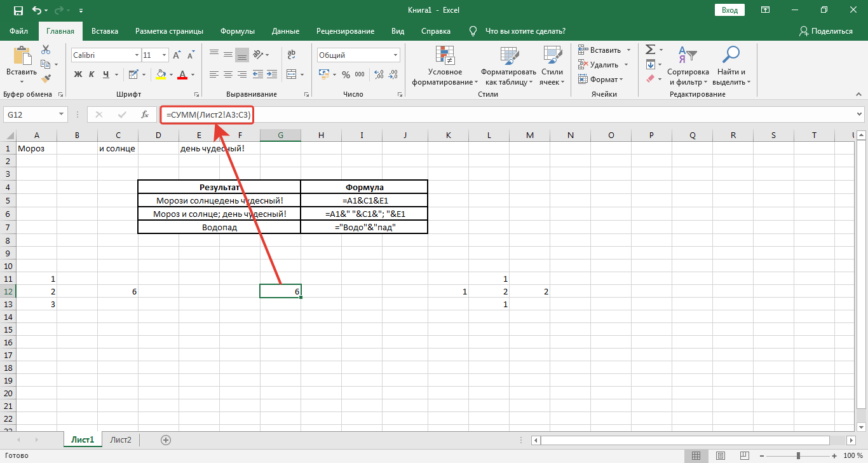Viewport: 868px width, 463px height.
Task: Open the cell borders icon
Action: pos(132,74)
